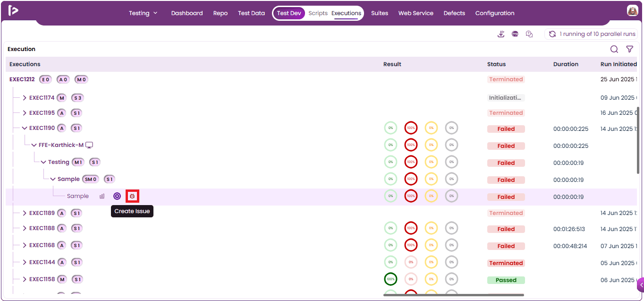Go to the Dashboard menu
Viewport: 644px width, 301px height.
point(187,13)
